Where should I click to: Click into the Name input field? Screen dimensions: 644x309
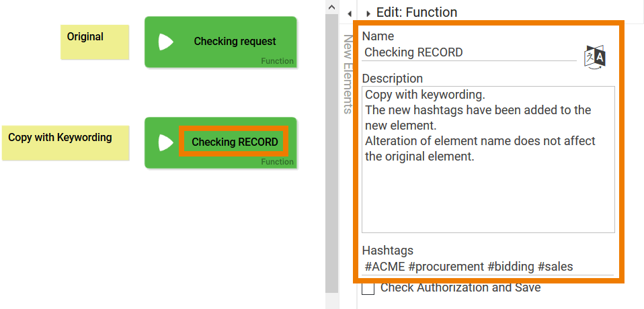click(x=469, y=52)
